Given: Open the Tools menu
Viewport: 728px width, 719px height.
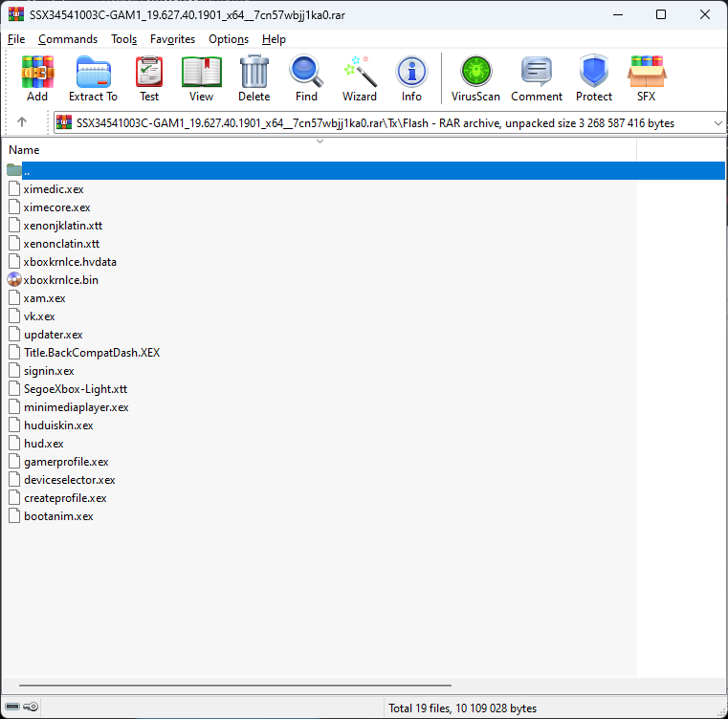Looking at the screenshot, I should (123, 39).
